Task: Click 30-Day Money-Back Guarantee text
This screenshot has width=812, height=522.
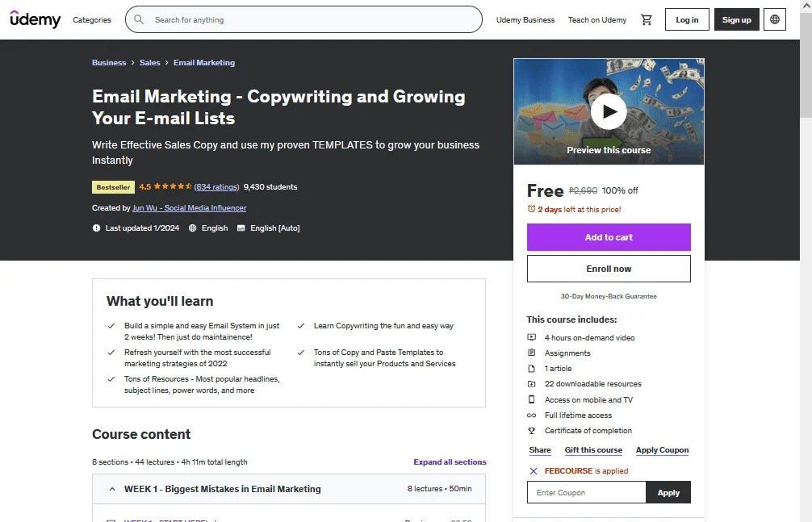Action: pyautogui.click(x=609, y=296)
